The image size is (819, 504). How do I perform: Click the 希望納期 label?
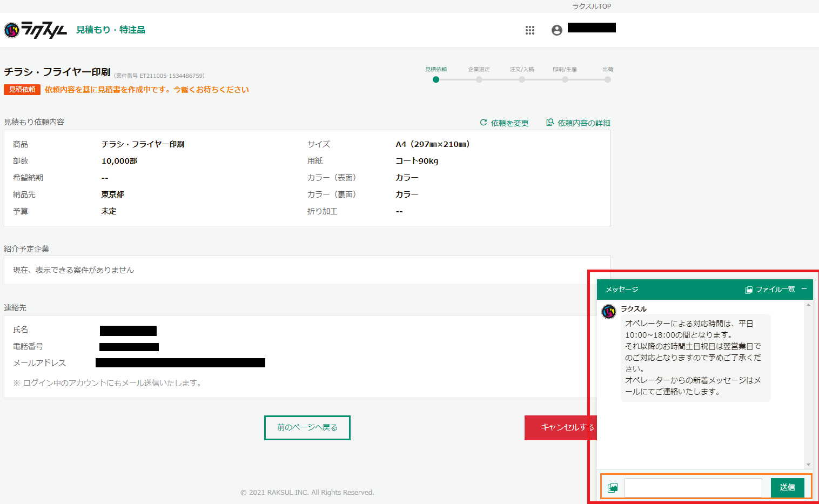[x=28, y=178]
